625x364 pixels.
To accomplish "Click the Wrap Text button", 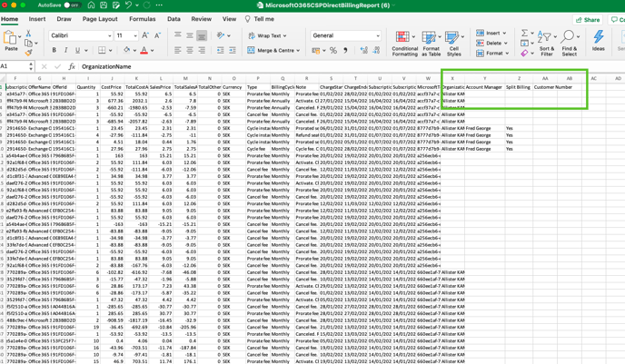I will (x=267, y=35).
